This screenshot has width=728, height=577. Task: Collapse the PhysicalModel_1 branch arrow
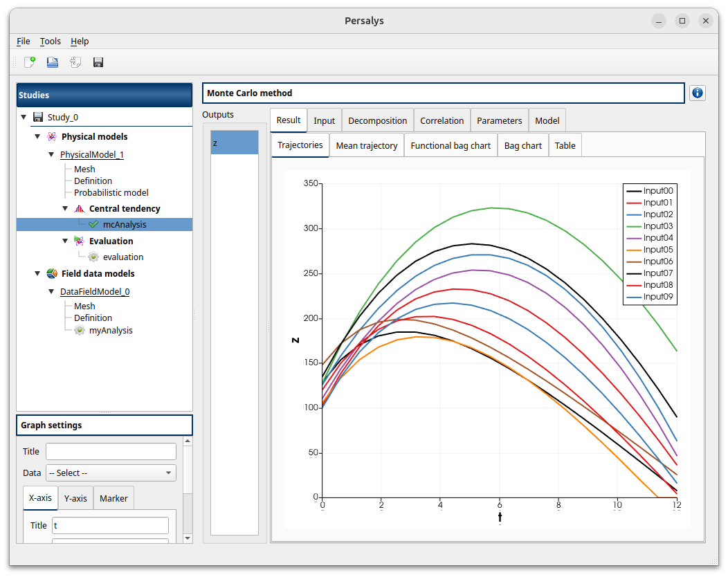[x=51, y=155]
